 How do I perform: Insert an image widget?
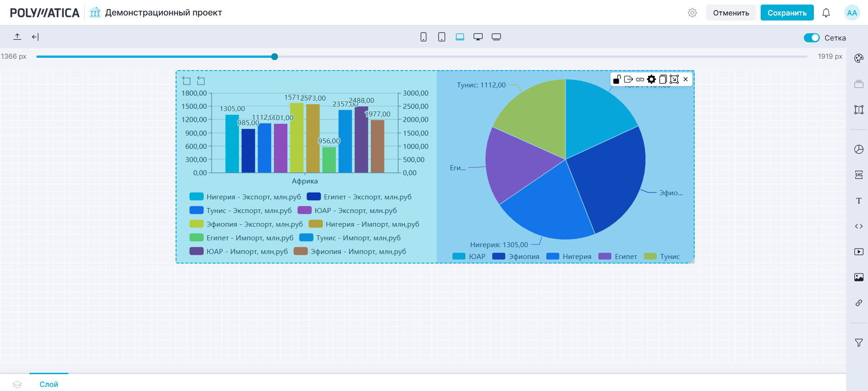tap(858, 277)
